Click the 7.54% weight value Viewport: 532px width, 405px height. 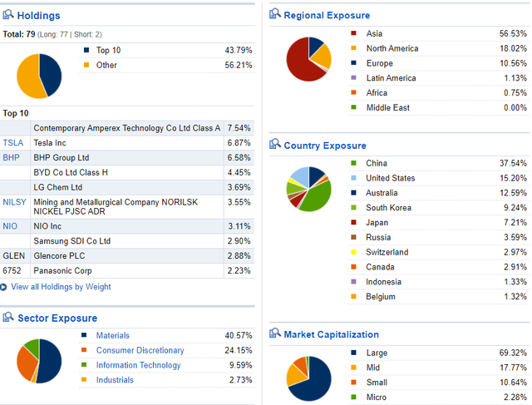[x=239, y=128]
